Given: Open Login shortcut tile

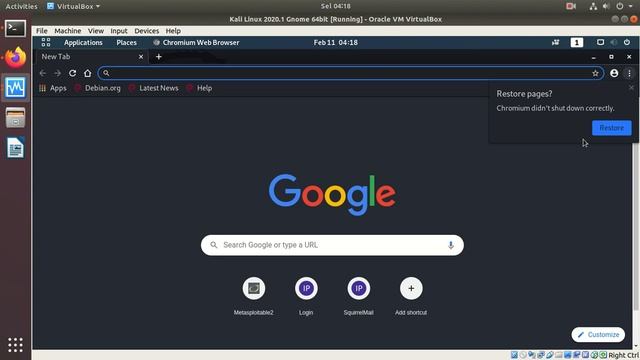Looking at the screenshot, I should [x=306, y=296].
